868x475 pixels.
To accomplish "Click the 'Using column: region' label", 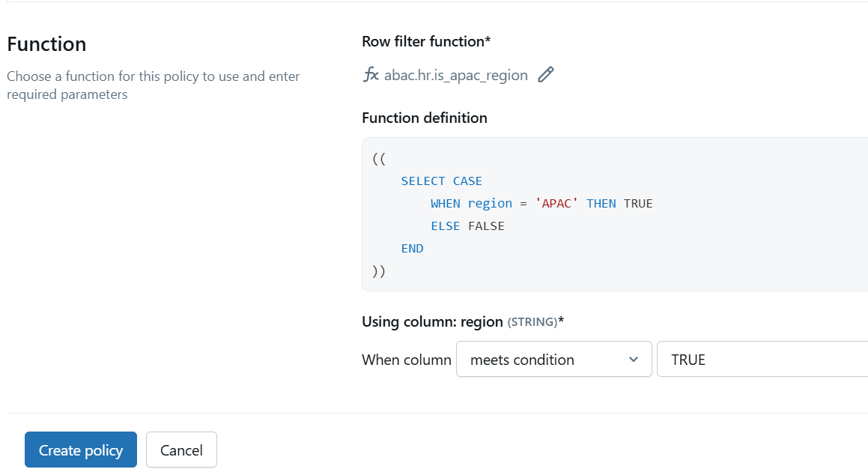I will click(x=432, y=321).
